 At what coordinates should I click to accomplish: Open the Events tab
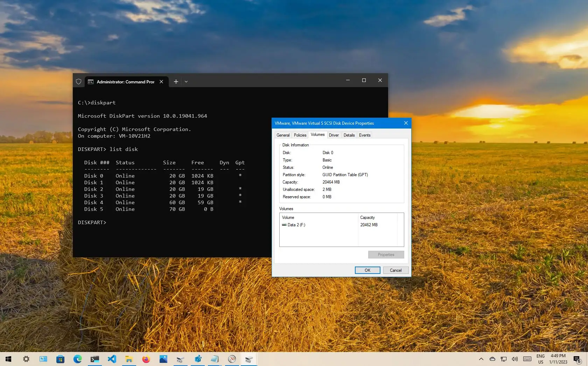[x=365, y=135]
